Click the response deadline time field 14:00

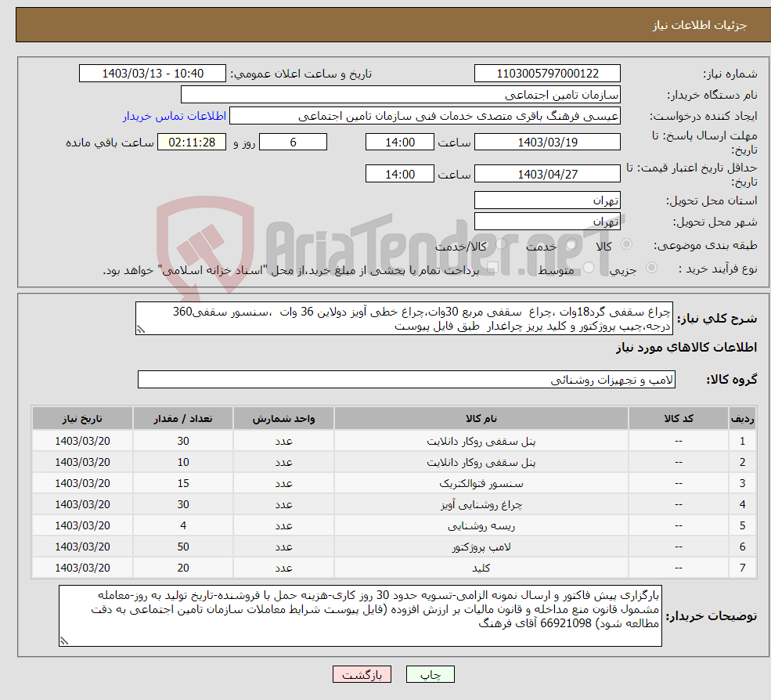(x=400, y=143)
